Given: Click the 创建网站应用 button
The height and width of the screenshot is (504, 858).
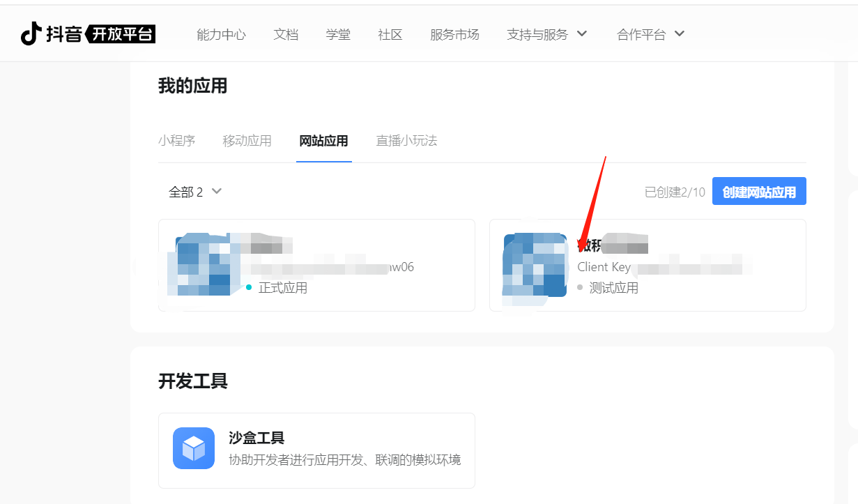Looking at the screenshot, I should [x=759, y=192].
